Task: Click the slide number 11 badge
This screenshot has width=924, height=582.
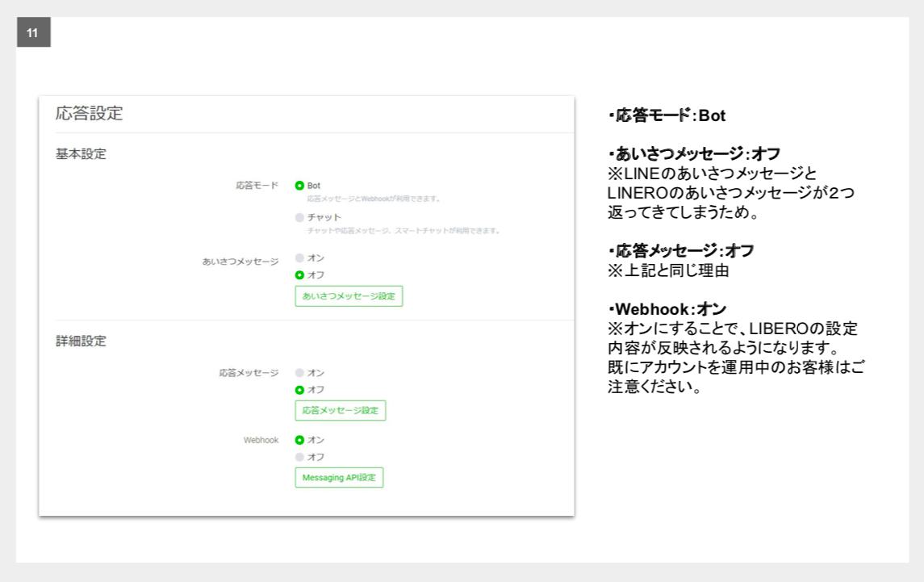Action: [33, 33]
